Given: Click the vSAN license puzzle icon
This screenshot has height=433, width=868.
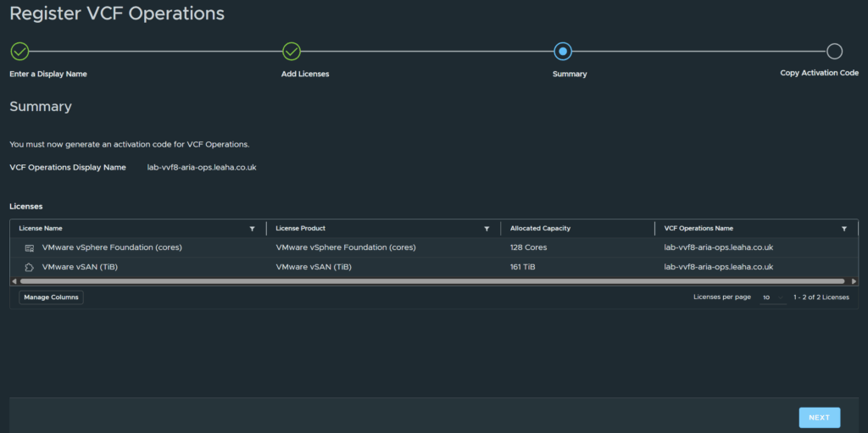Looking at the screenshot, I should click(30, 268).
